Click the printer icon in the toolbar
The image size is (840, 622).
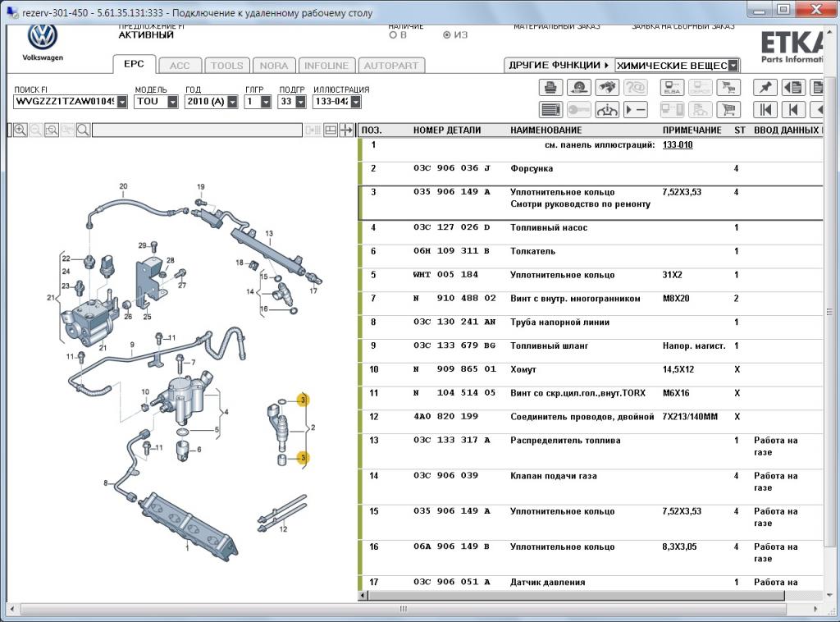pos(550,87)
